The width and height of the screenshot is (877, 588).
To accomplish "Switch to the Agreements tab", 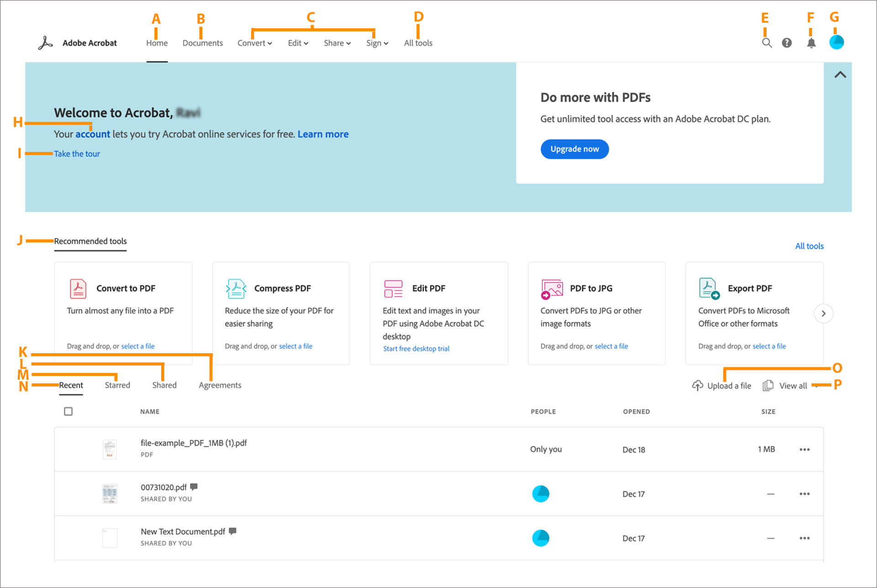I will (220, 385).
